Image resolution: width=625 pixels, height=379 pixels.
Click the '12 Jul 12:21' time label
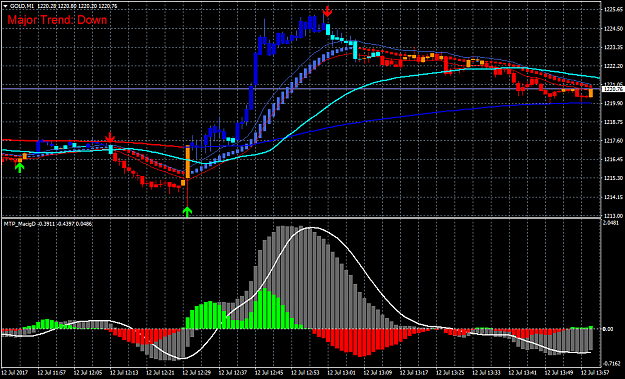click(160, 373)
